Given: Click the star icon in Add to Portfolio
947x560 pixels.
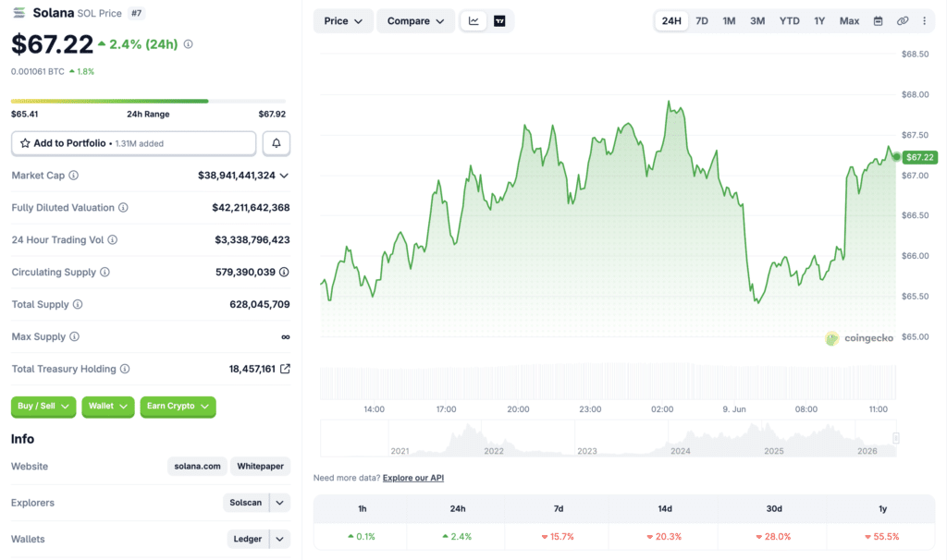Looking at the screenshot, I should tap(25, 143).
